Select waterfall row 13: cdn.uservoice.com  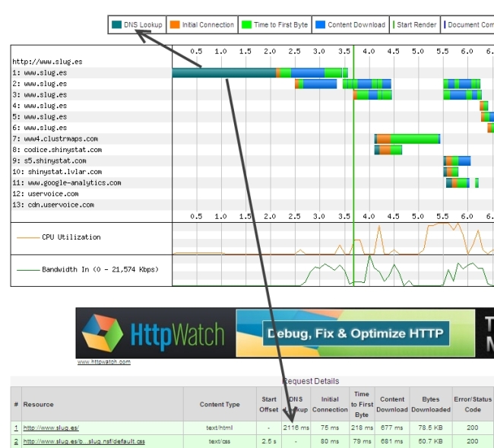[53, 205]
